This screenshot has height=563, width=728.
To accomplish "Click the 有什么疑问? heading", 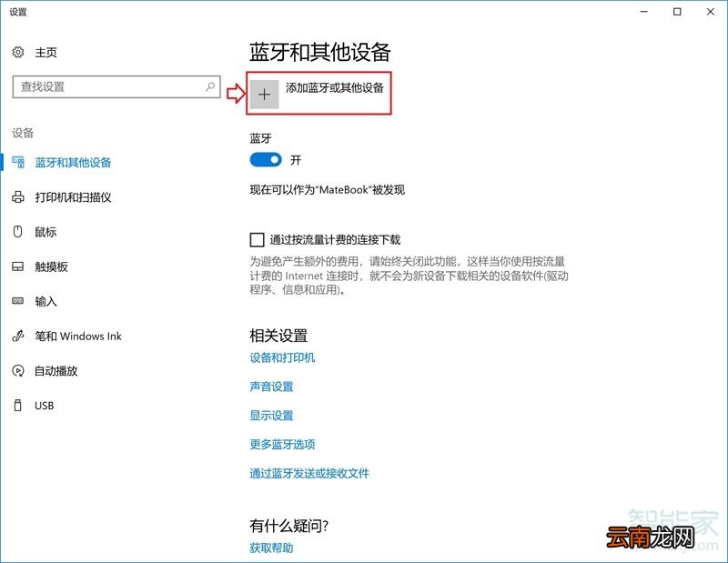I will (x=289, y=526).
